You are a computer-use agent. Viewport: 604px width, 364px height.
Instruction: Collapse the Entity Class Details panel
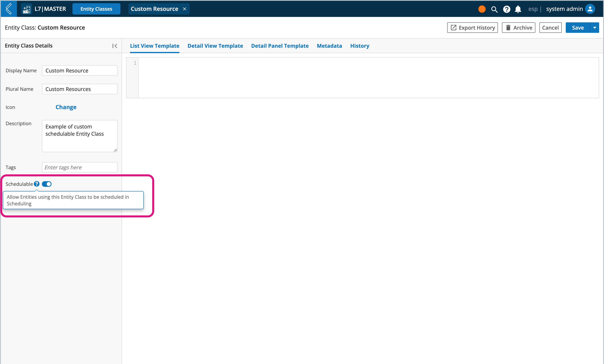pos(115,46)
